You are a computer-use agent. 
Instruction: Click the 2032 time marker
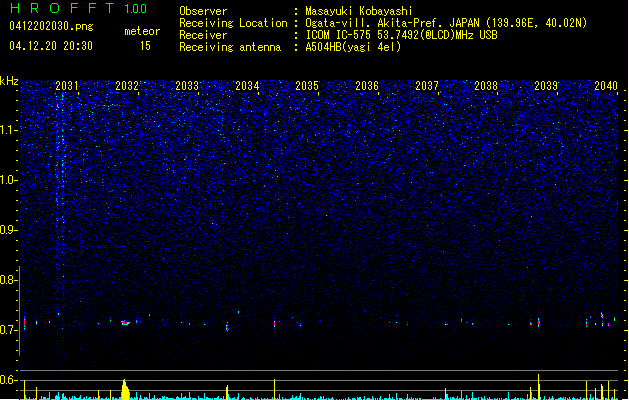(x=127, y=86)
